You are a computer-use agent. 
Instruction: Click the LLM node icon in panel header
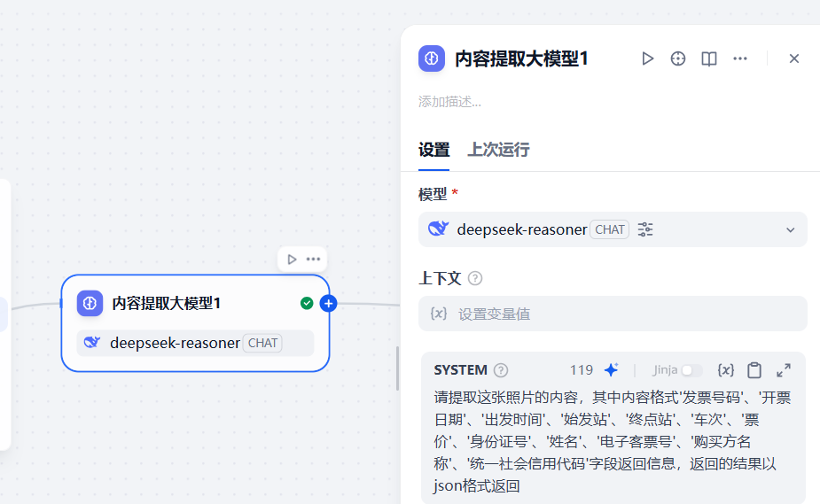432,58
